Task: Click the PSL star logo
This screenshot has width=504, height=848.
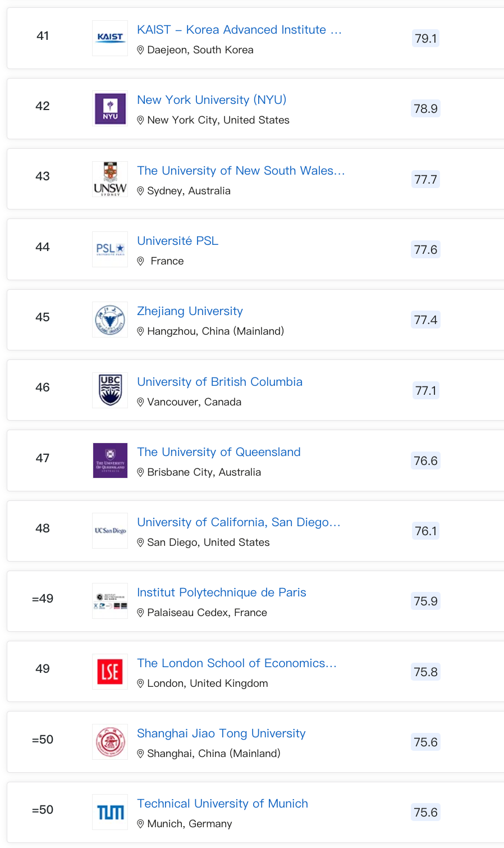Action: coord(110,249)
